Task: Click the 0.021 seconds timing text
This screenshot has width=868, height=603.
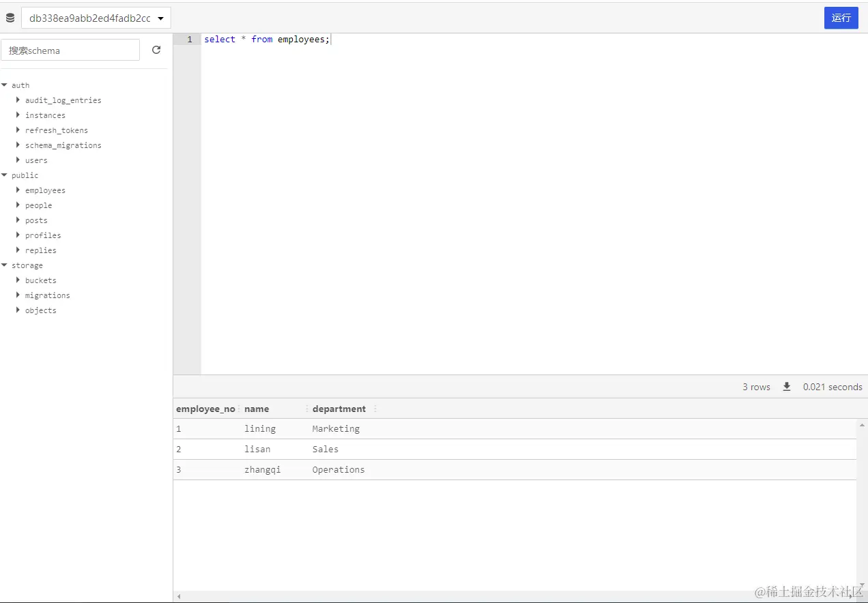Action: (x=833, y=387)
